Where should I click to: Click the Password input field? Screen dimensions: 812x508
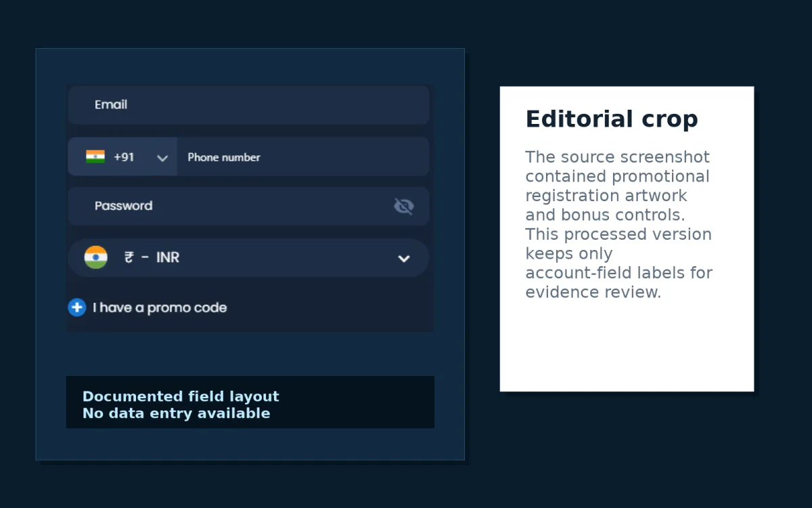[248, 206]
